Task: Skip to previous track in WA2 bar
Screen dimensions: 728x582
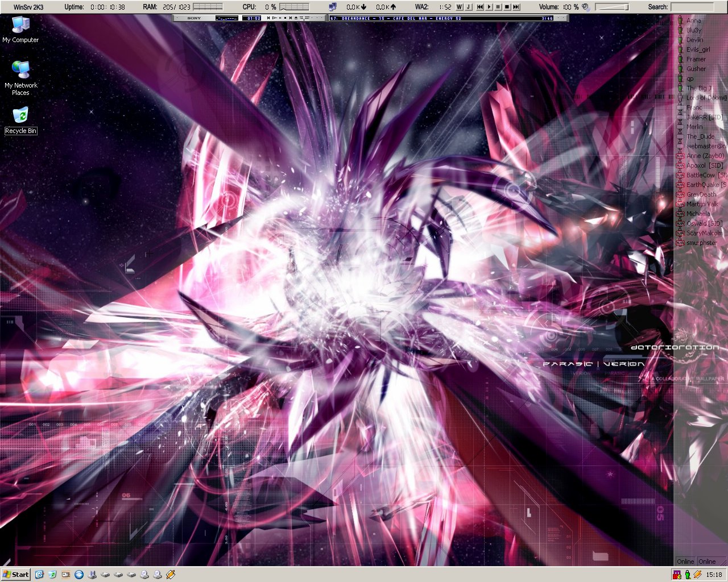Action: coord(480,7)
